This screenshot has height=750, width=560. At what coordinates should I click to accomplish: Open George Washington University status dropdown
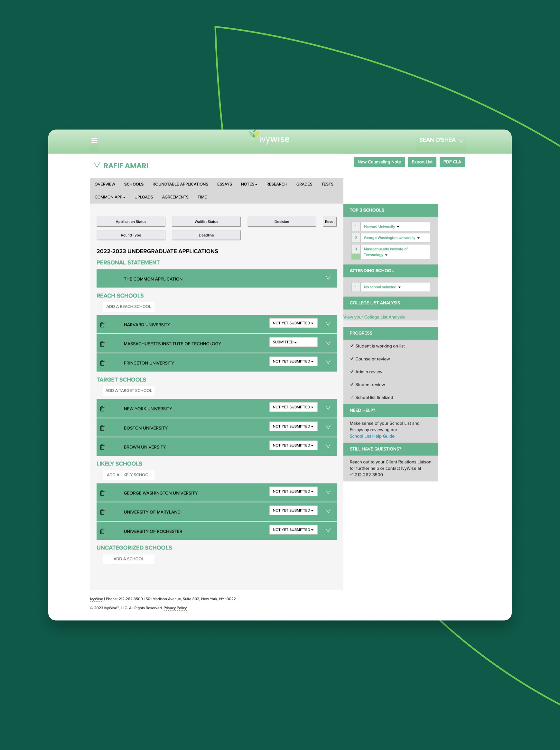tap(293, 492)
